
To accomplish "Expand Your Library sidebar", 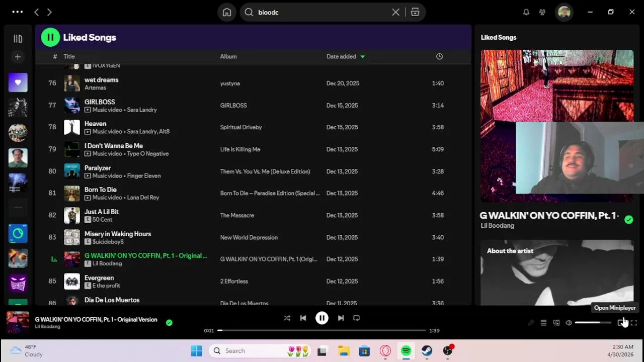I will 18,39.
